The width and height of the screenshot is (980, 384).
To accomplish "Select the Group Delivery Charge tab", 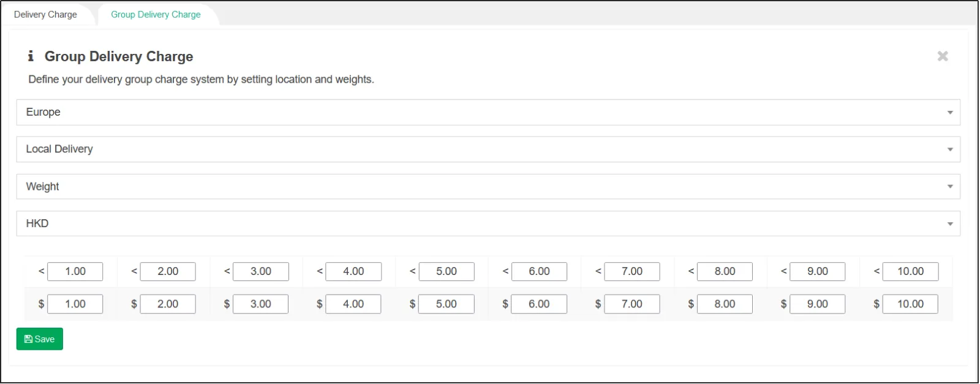I will pyautogui.click(x=156, y=14).
